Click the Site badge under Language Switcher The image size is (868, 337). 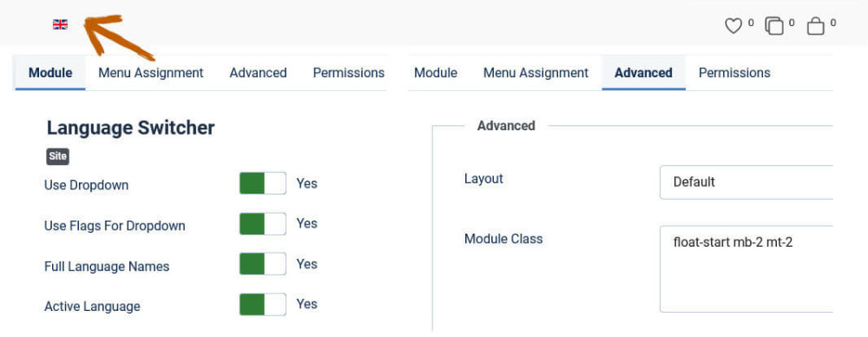[x=57, y=156]
